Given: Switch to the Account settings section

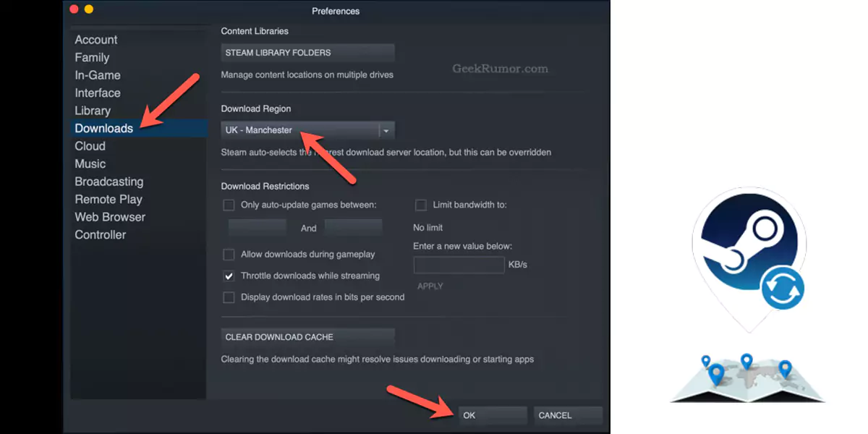Looking at the screenshot, I should [x=96, y=40].
